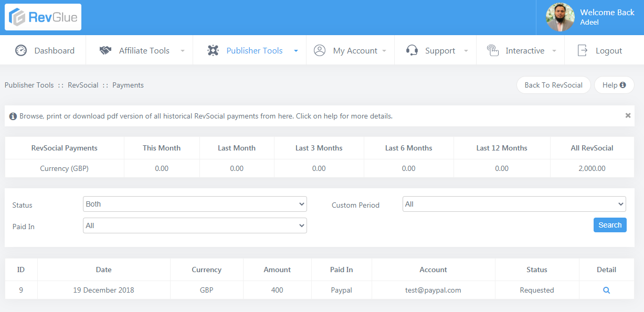
Task: Click the 19 December 2018 date cell
Action: [104, 290]
